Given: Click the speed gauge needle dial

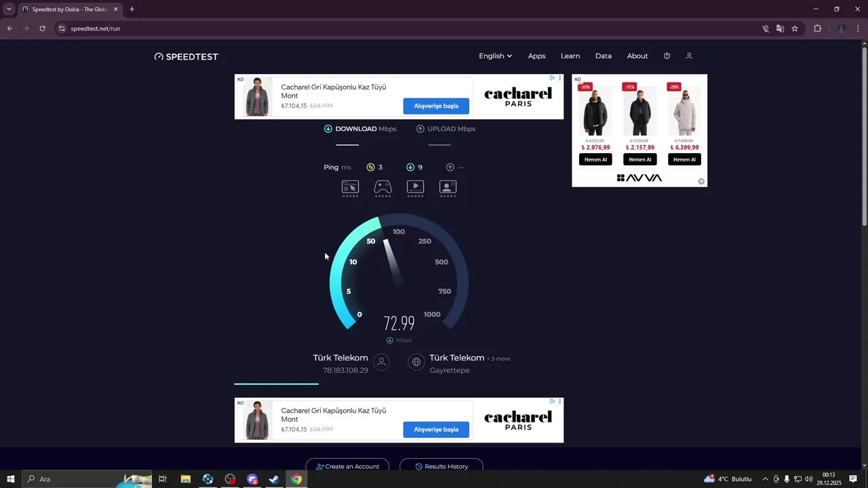Looking at the screenshot, I should pyautogui.click(x=399, y=271).
